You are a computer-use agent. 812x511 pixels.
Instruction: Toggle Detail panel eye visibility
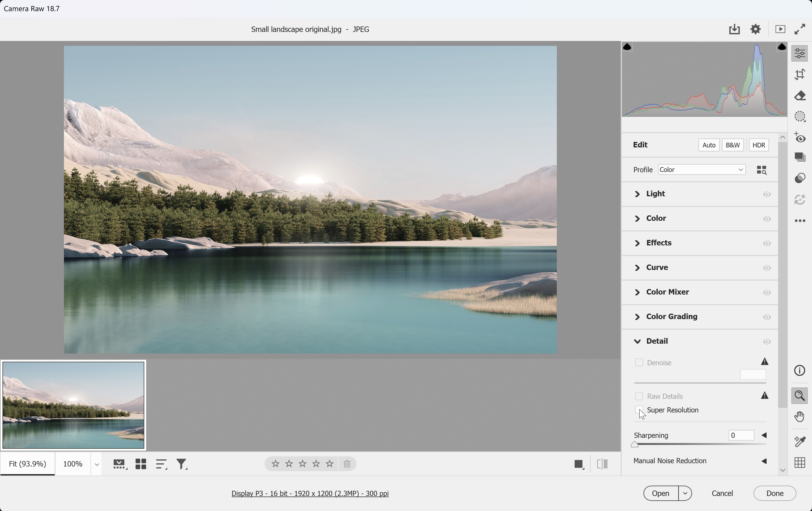(x=767, y=342)
